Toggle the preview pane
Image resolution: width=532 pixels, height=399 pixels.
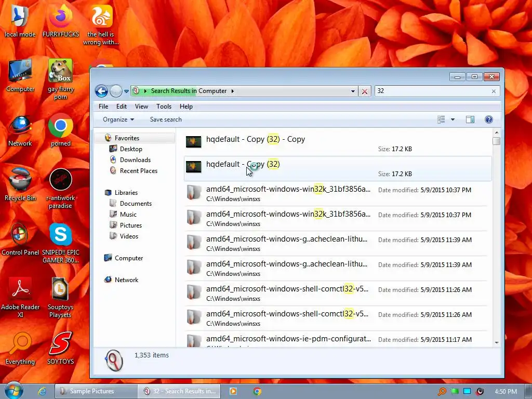click(x=470, y=119)
